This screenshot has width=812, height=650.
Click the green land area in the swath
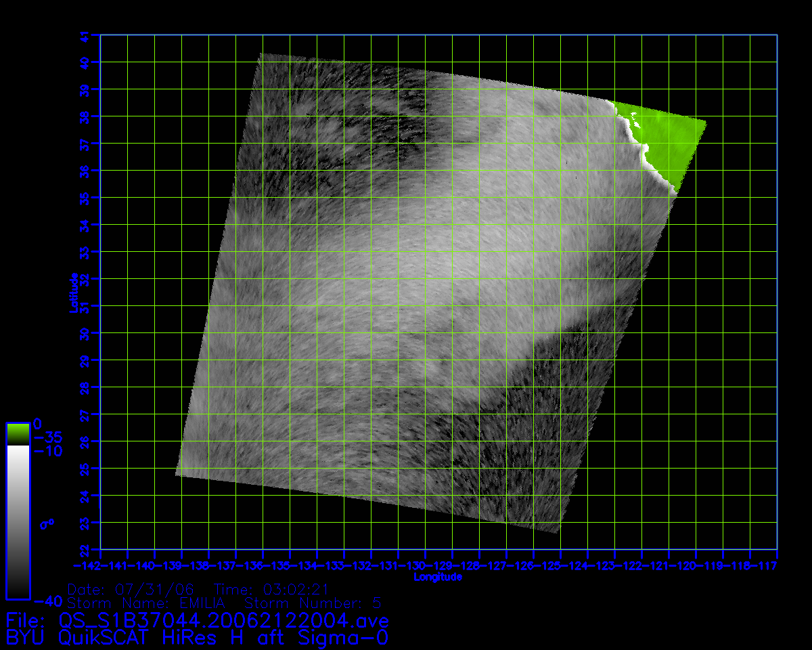click(x=670, y=142)
